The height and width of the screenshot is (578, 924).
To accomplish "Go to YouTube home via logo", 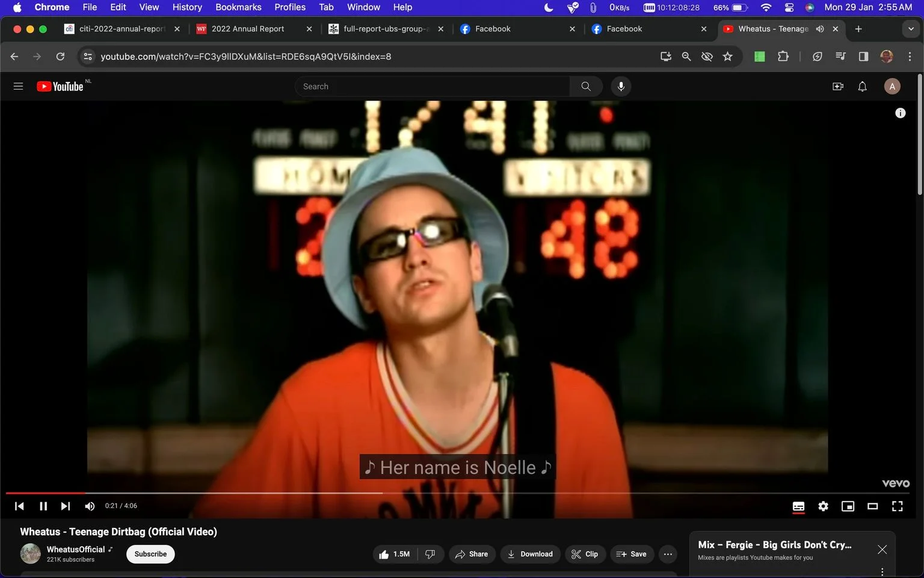I will [x=60, y=86].
